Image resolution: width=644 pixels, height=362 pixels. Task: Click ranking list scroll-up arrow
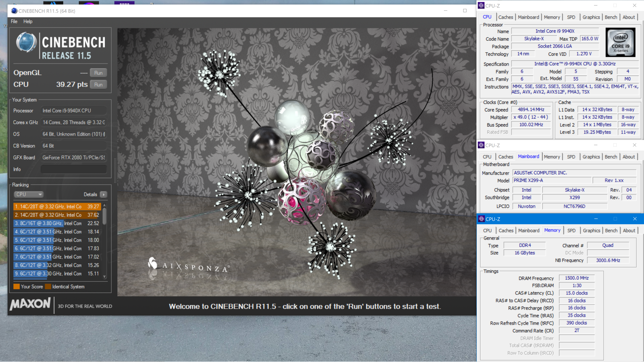click(104, 205)
